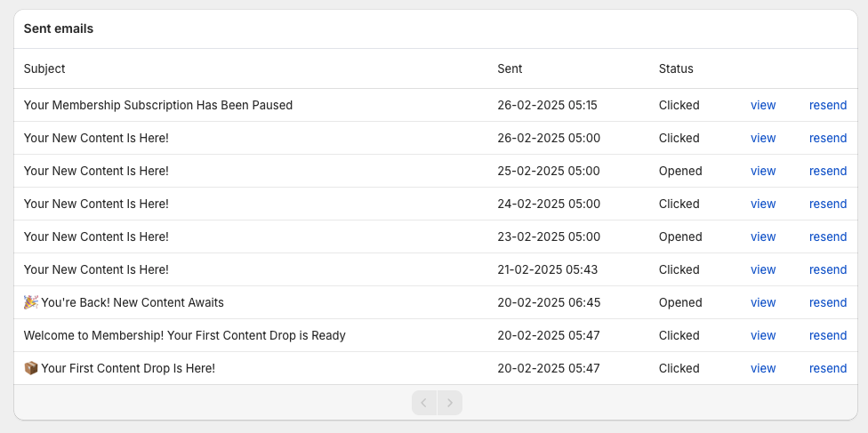Image resolution: width=868 pixels, height=433 pixels.
Task: Resend the 23-02-2025 New Content email
Action: (x=827, y=237)
